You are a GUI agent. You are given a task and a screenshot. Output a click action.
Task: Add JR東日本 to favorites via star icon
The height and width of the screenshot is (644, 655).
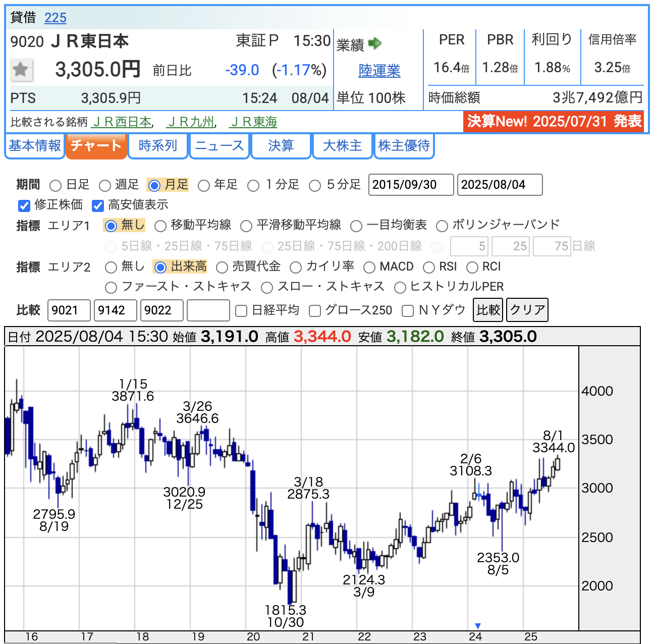click(21, 70)
